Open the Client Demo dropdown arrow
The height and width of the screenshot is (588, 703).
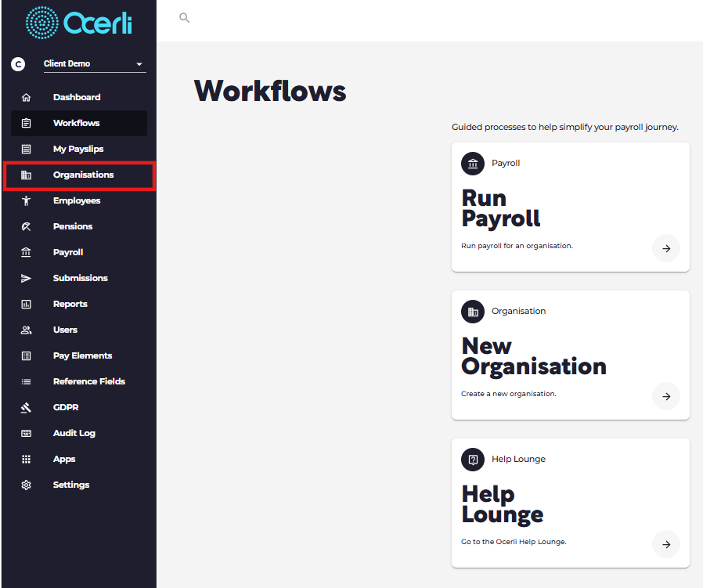point(139,64)
